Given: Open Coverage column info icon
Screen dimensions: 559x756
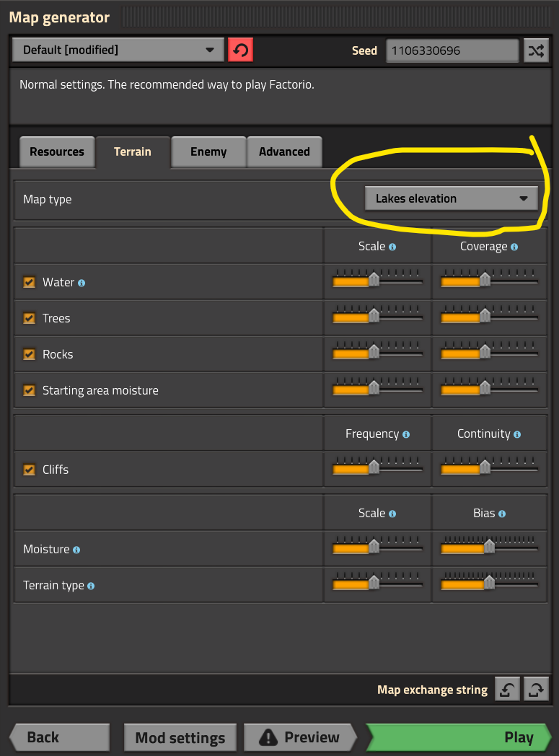Looking at the screenshot, I should coord(514,247).
